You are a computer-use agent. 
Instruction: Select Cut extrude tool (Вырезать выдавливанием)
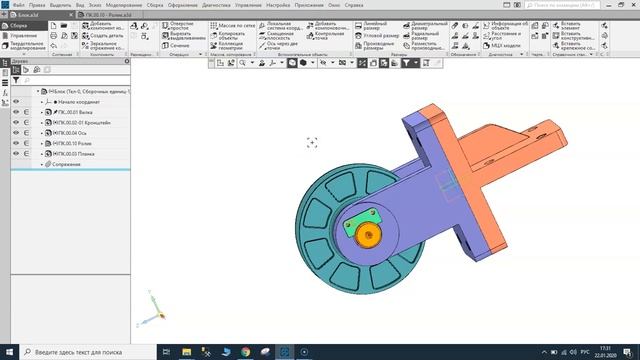coord(183,36)
